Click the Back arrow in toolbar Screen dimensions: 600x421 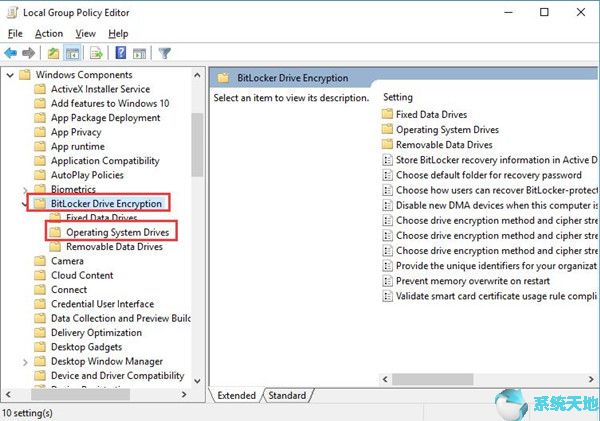point(11,53)
